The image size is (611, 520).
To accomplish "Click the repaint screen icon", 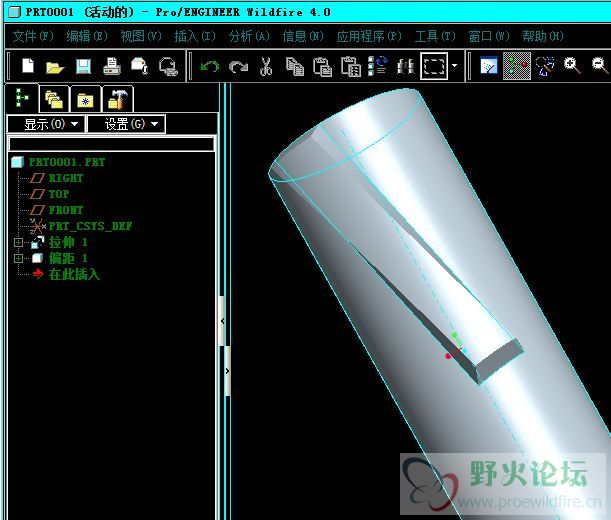I will pyautogui.click(x=489, y=66).
